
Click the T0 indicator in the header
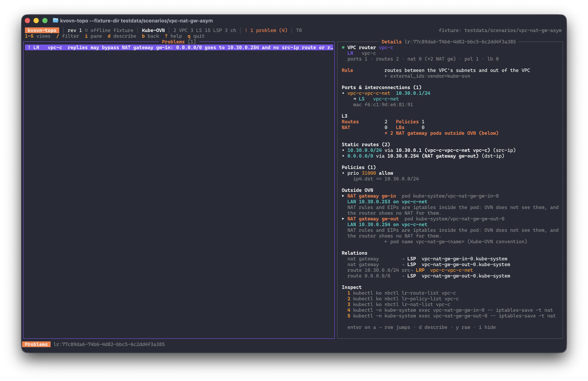(299, 30)
